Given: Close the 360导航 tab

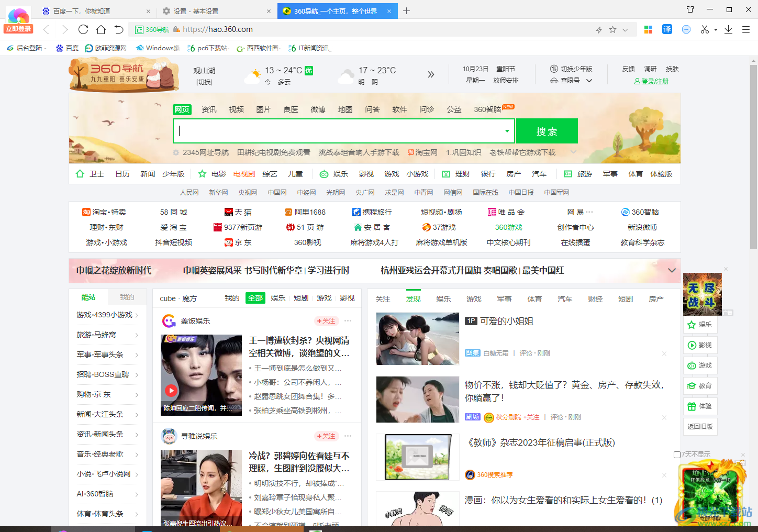Looking at the screenshot, I should [x=389, y=11].
